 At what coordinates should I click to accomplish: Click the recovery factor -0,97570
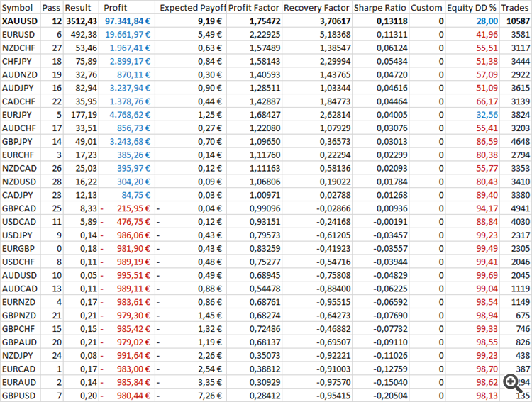tap(333, 382)
